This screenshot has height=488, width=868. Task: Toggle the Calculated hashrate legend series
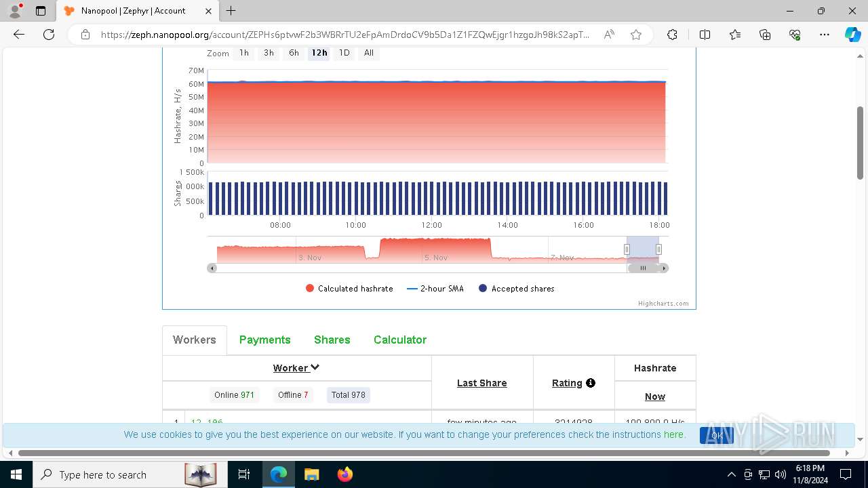click(349, 289)
